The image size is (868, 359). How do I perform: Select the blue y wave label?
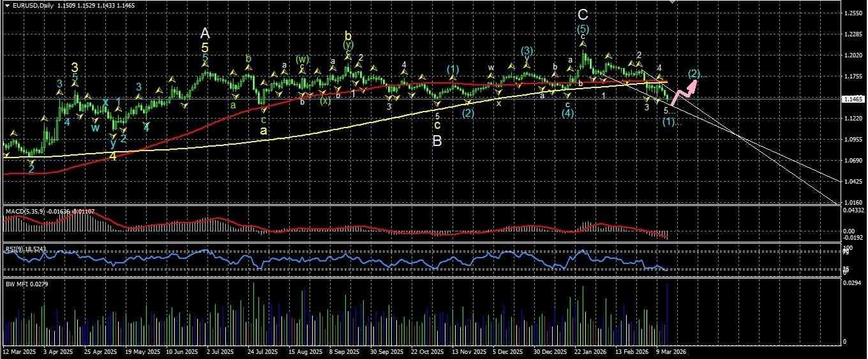(x=113, y=143)
